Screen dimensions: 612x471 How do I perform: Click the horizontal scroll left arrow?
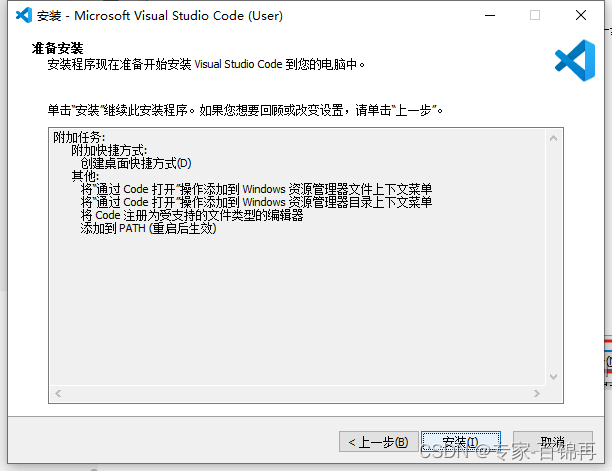pyautogui.click(x=58, y=393)
